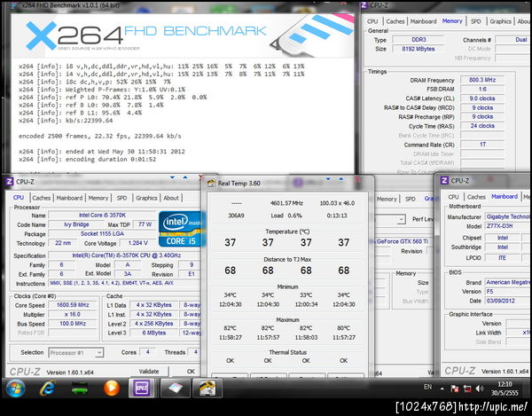Switch to Mainboard tab in bottom-left CPU-Z

click(x=69, y=198)
